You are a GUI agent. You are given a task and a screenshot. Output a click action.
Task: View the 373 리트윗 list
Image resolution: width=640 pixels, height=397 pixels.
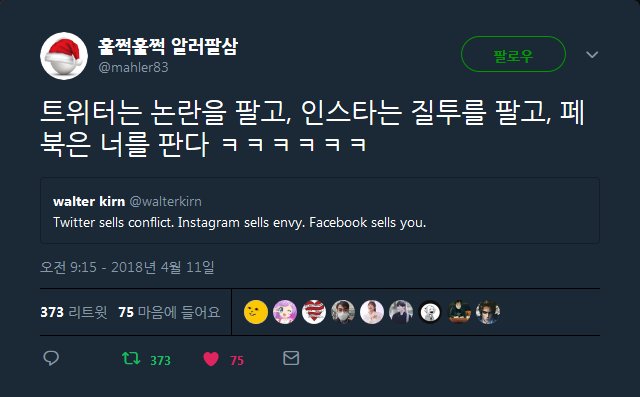tap(73, 312)
